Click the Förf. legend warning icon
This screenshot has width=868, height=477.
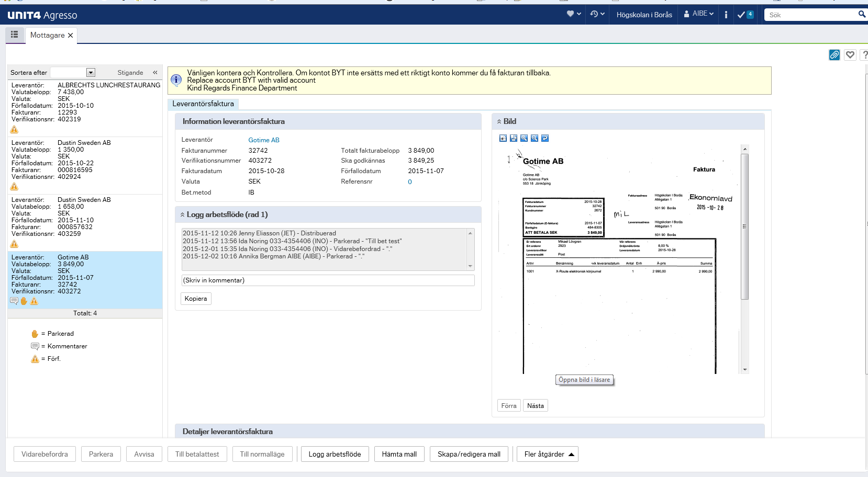35,359
